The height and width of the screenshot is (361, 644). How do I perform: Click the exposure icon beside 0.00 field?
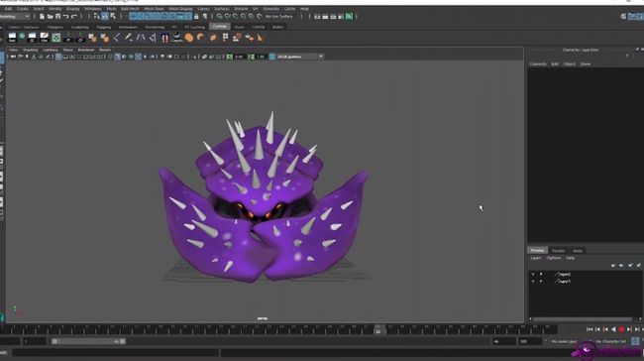click(x=230, y=57)
